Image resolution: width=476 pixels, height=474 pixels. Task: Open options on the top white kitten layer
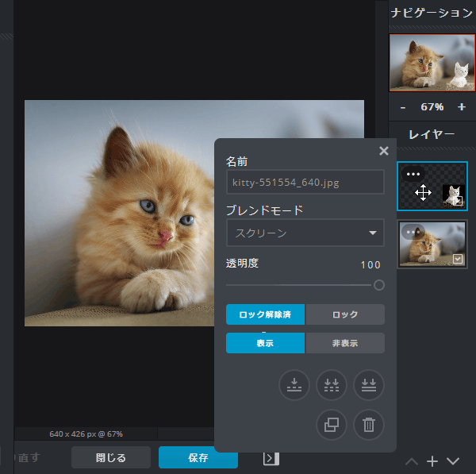(x=413, y=174)
